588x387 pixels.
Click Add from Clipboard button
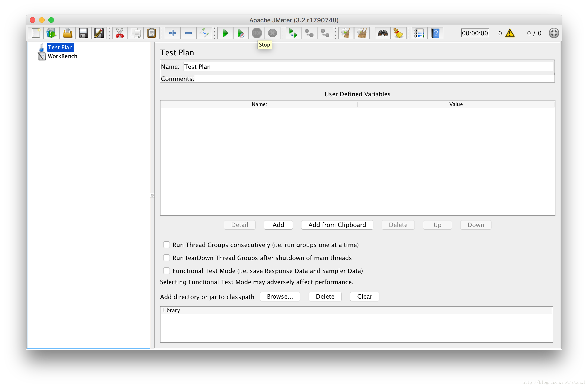337,225
